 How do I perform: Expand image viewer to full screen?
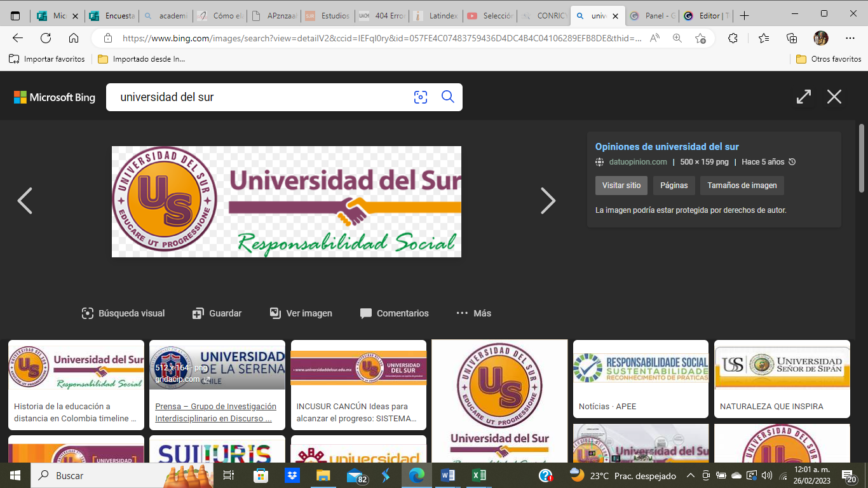pyautogui.click(x=804, y=97)
